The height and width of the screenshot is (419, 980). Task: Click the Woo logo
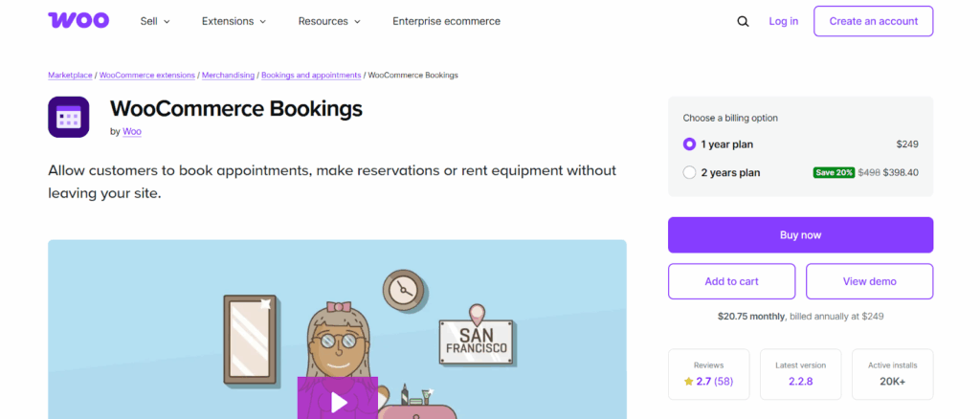(x=78, y=21)
